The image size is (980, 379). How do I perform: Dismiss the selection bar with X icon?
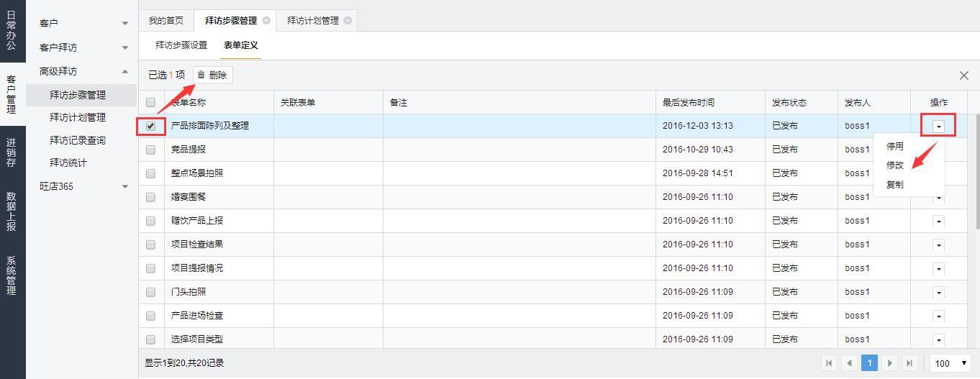click(x=964, y=76)
